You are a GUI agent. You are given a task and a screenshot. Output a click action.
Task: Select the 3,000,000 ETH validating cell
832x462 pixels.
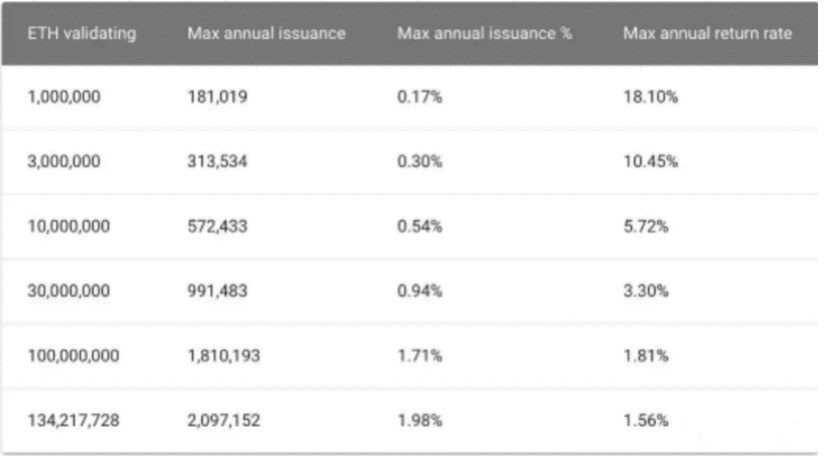tap(64, 162)
